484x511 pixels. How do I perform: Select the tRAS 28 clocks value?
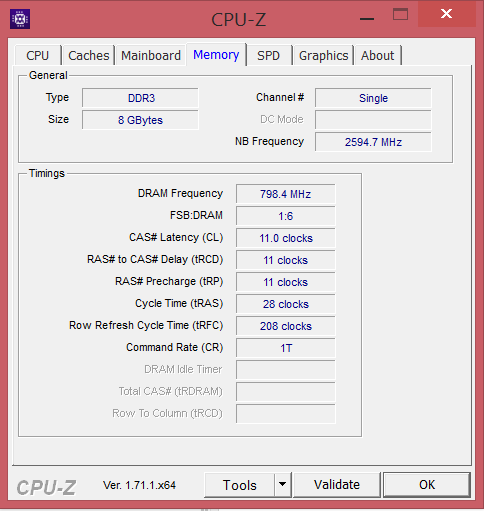click(x=286, y=304)
